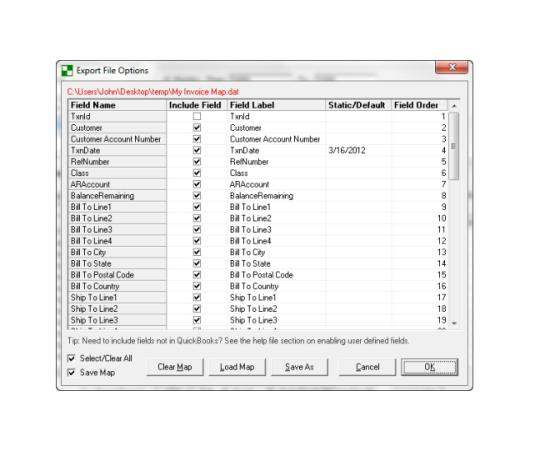Click the My Invoice Map.dat file path
The image size is (540, 451).
153,92
